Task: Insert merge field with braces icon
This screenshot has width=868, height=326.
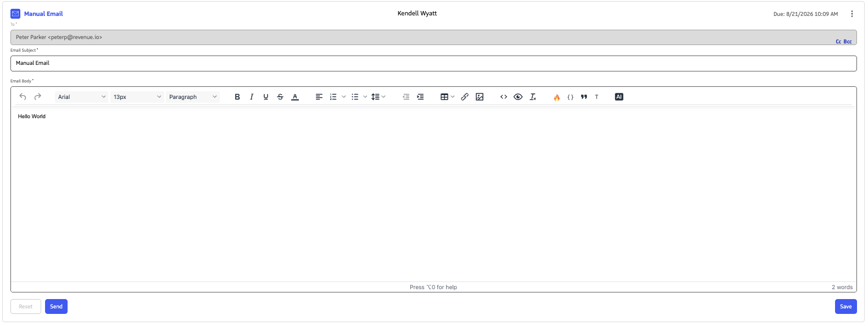Action: [x=570, y=97]
